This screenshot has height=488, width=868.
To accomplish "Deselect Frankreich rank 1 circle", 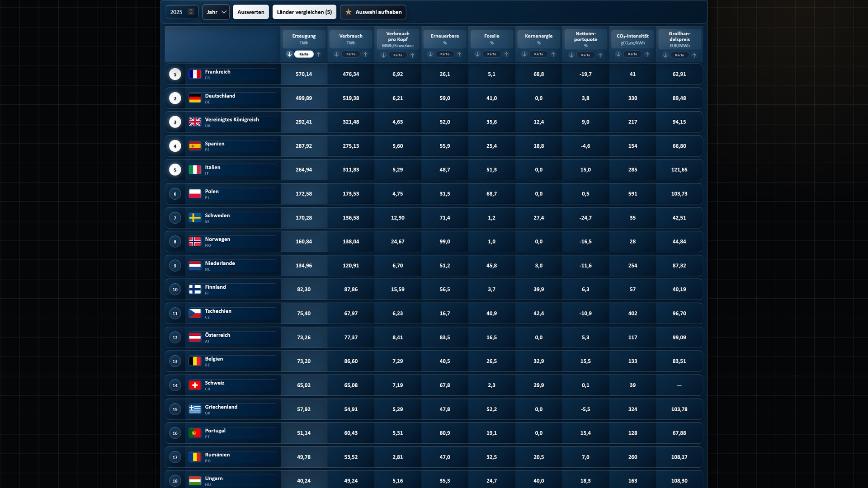I will 175,74.
